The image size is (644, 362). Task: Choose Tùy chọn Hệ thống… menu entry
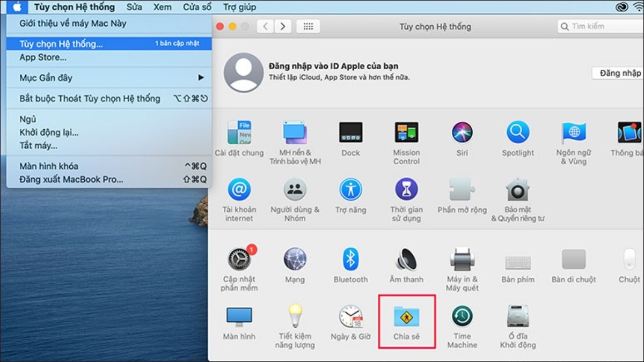pos(109,44)
